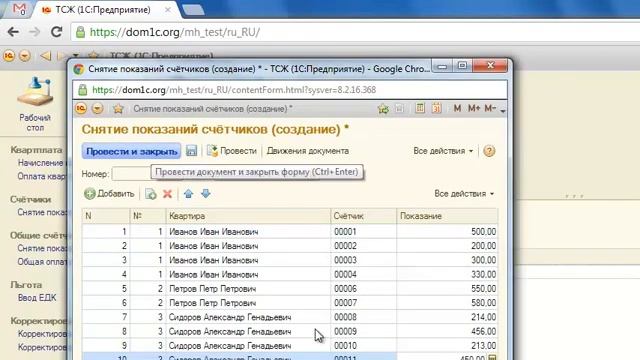Screen dimensions: 640x360
Task: Open Ввод ЕДК link under Льгота
Action: [37, 298]
